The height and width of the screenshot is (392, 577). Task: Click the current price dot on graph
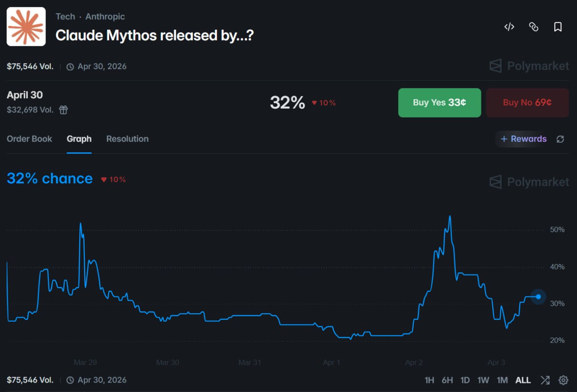[x=538, y=296]
